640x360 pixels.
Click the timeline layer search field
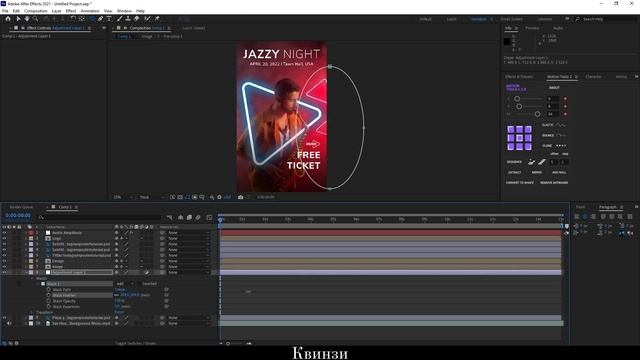pyautogui.click(x=100, y=218)
